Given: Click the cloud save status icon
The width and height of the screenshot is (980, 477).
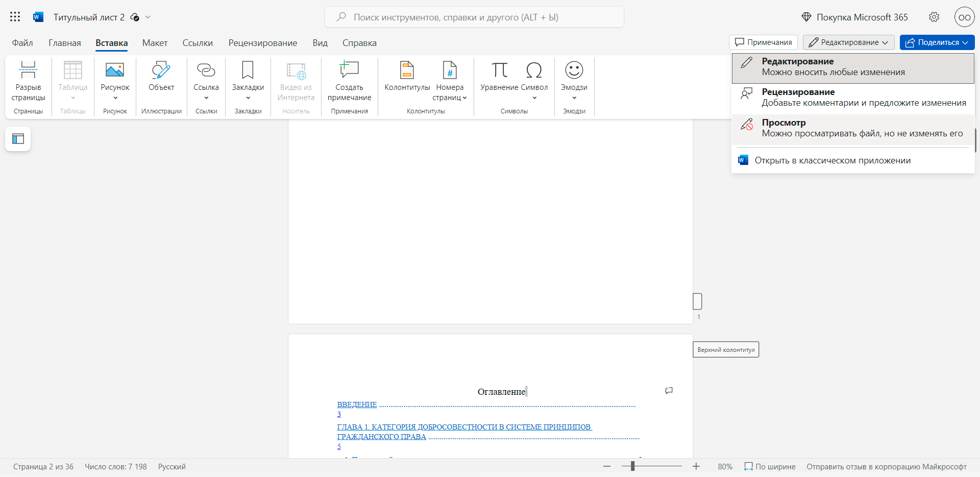Looking at the screenshot, I should (x=135, y=17).
